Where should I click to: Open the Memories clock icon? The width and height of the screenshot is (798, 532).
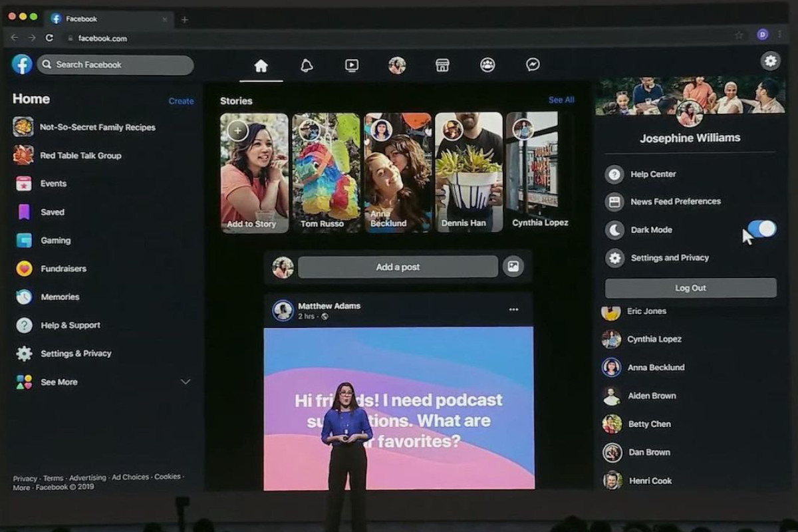click(24, 297)
